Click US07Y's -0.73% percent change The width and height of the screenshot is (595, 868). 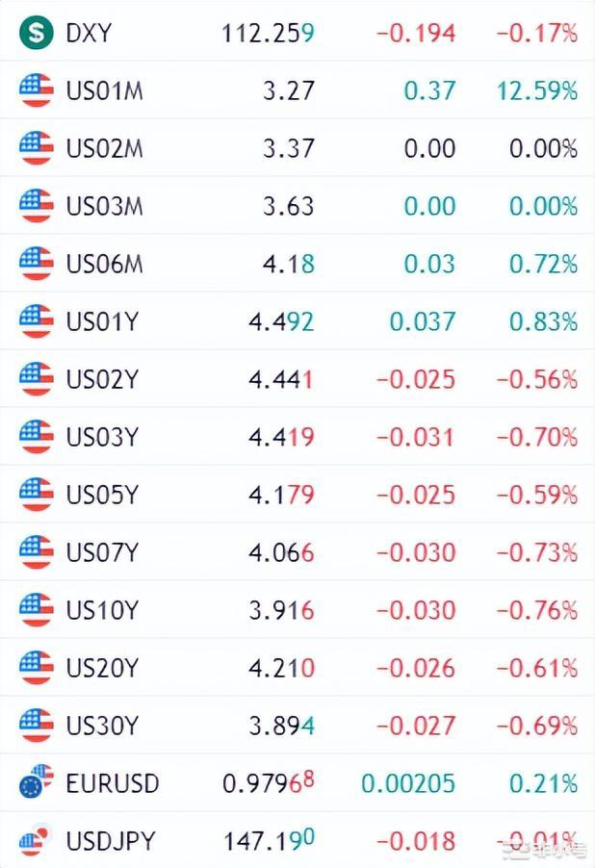(x=537, y=552)
